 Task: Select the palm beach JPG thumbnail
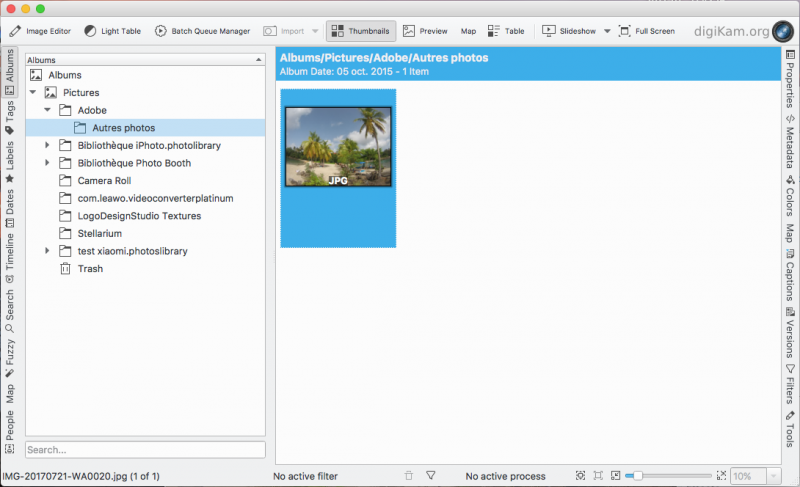click(338, 147)
